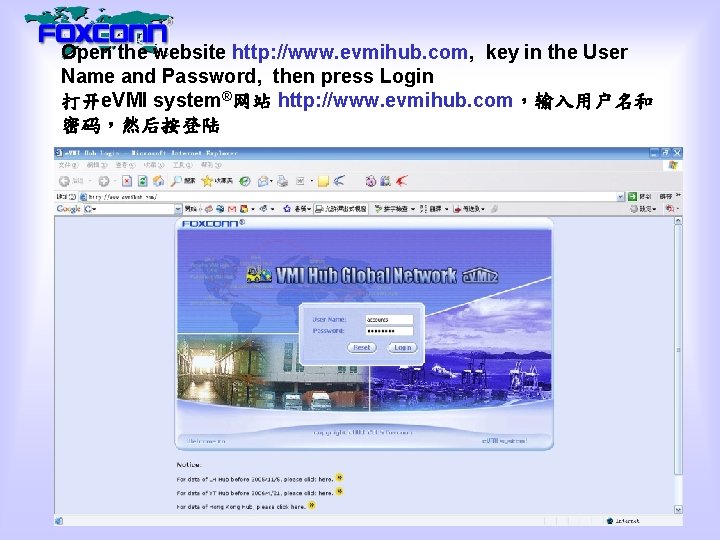Expand the spell check dropdown arrow
Viewport: 720px width, 540px height.
click(x=413, y=209)
